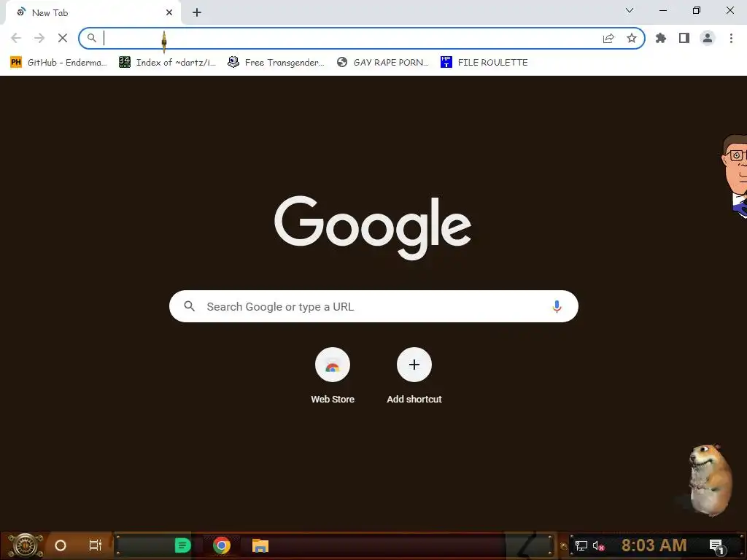Click the muted volume icon in the tray

tap(598, 545)
